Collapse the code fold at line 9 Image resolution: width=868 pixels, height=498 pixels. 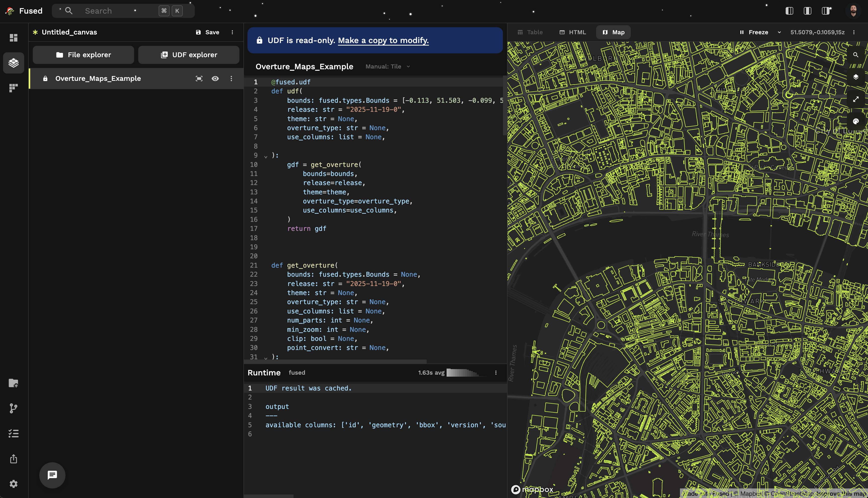tap(266, 156)
